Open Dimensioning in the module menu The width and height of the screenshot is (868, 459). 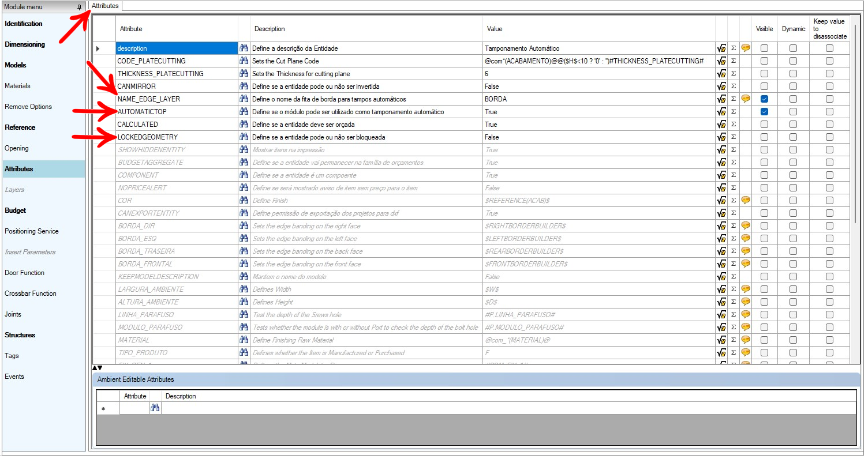click(x=25, y=44)
